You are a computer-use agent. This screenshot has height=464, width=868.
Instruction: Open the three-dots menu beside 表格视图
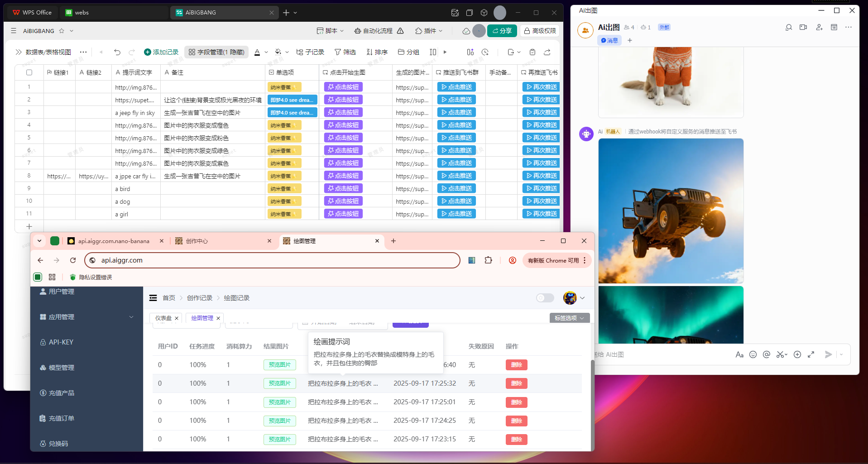(83, 52)
